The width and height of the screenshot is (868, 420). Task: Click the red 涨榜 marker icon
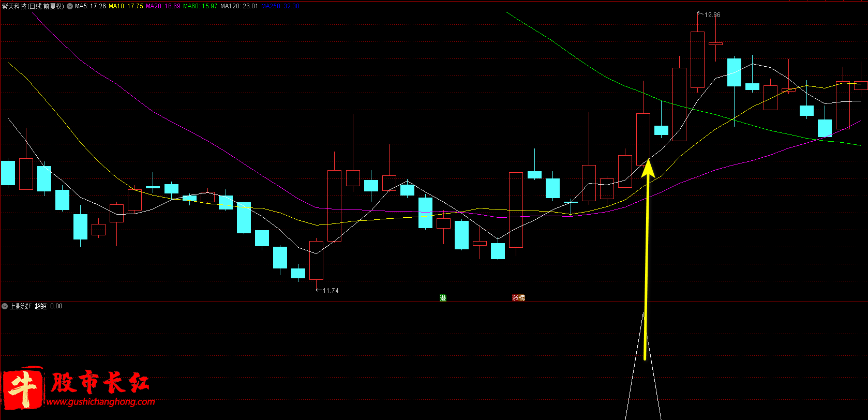coord(518,298)
